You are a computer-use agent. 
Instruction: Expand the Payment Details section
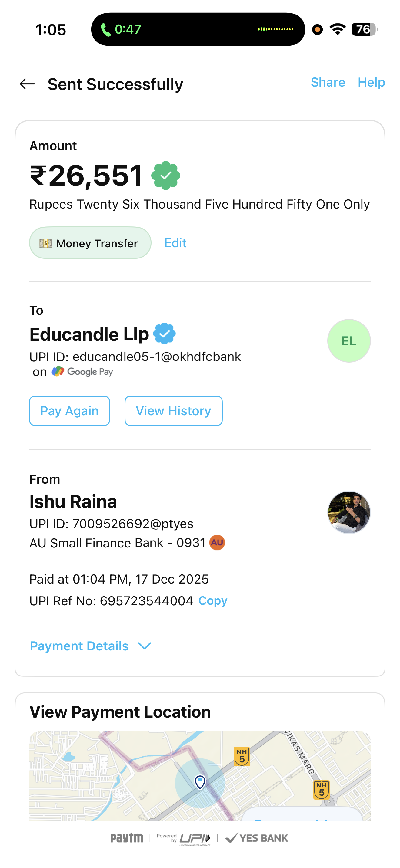(x=79, y=646)
